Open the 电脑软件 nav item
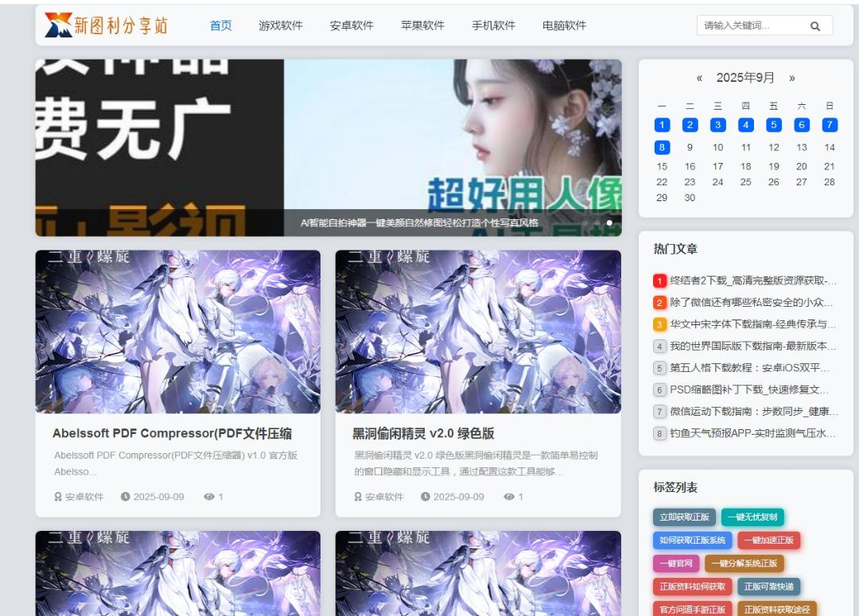This screenshot has width=859, height=616. pyautogui.click(x=564, y=25)
